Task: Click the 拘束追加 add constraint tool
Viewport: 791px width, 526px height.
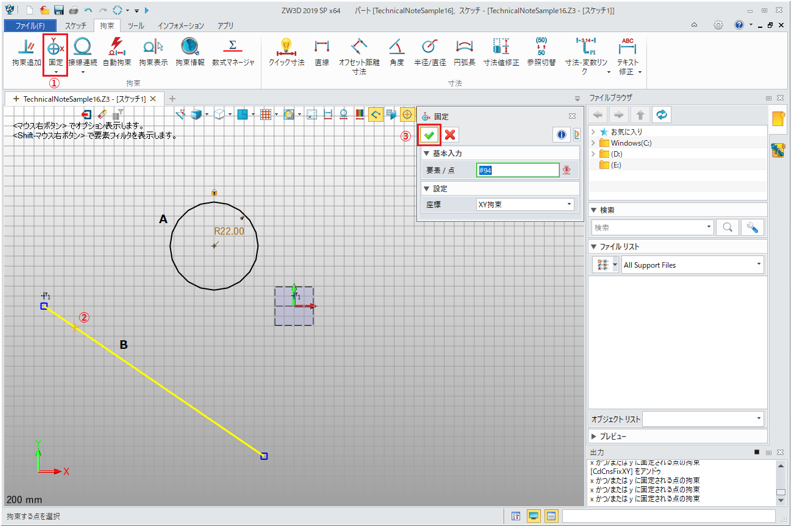Action: pyautogui.click(x=26, y=52)
